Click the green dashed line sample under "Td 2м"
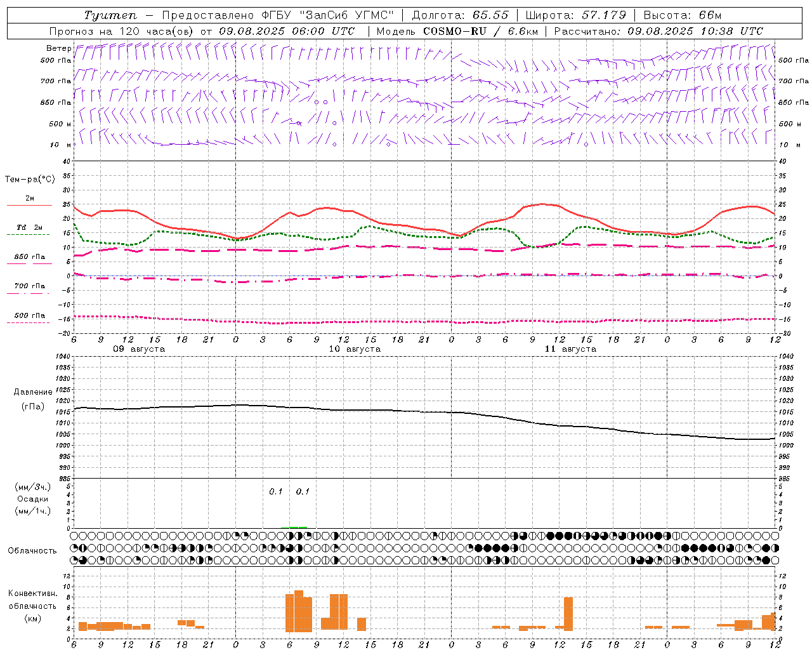The height and width of the screenshot is (650, 812). point(28,235)
